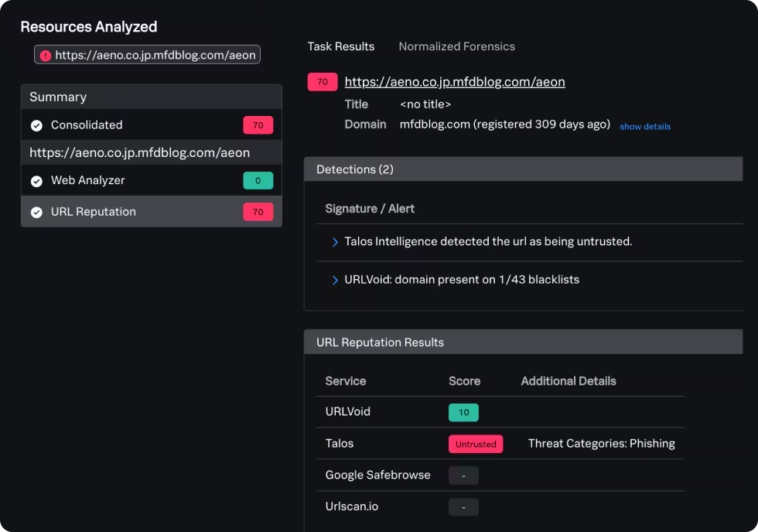Open the aeno.co.jp.mfdblog.com/aeon result link
This screenshot has height=532, width=758.
click(455, 82)
